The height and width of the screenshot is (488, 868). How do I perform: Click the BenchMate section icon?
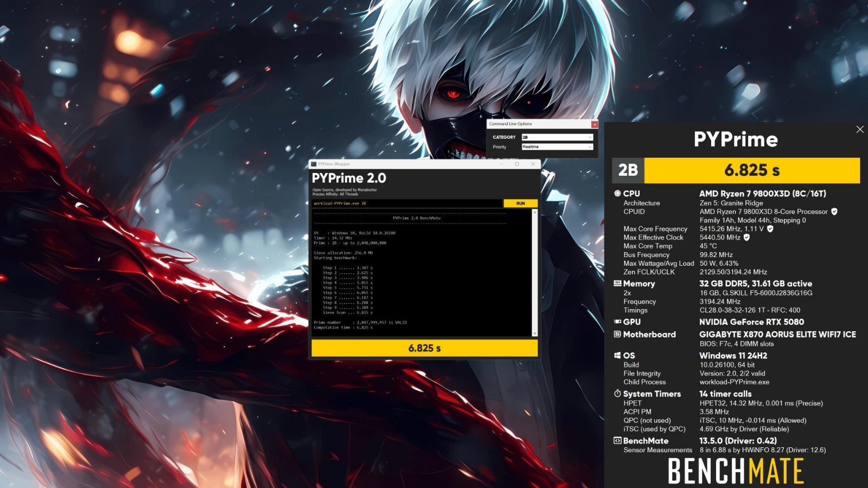pos(617,441)
